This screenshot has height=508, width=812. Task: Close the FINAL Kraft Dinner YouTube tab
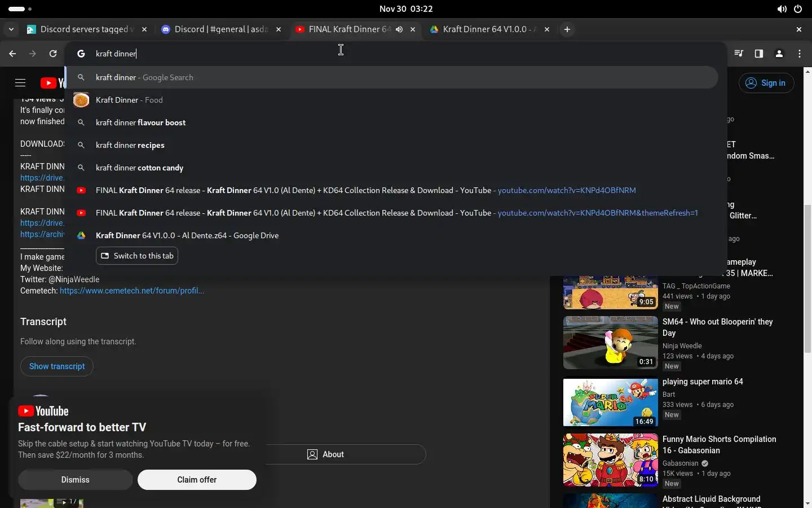(x=413, y=29)
